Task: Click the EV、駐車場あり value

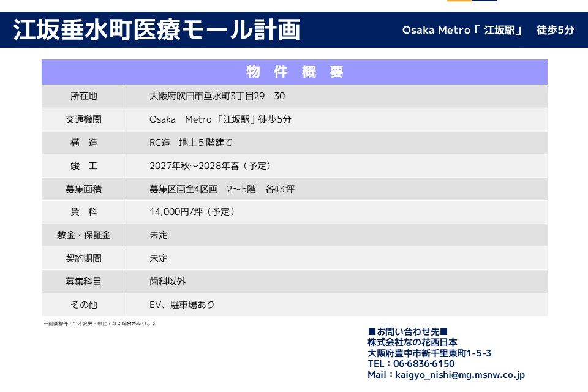Action: click(x=182, y=304)
